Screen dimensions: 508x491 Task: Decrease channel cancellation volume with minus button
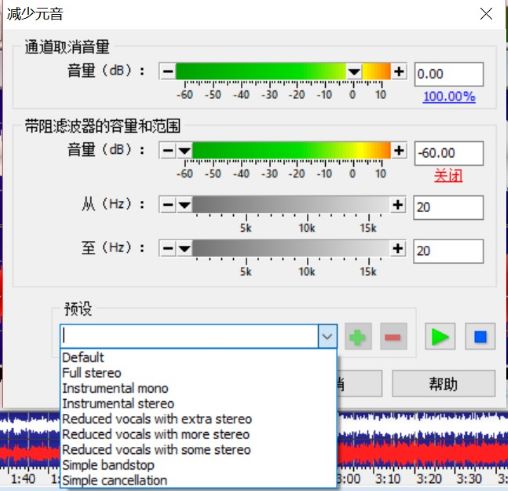(168, 71)
